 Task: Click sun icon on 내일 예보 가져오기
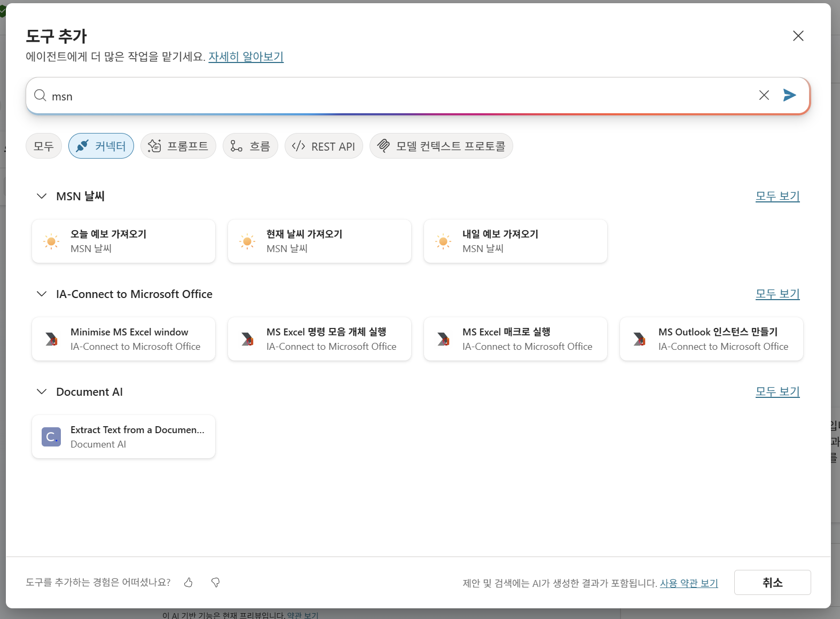coord(443,241)
